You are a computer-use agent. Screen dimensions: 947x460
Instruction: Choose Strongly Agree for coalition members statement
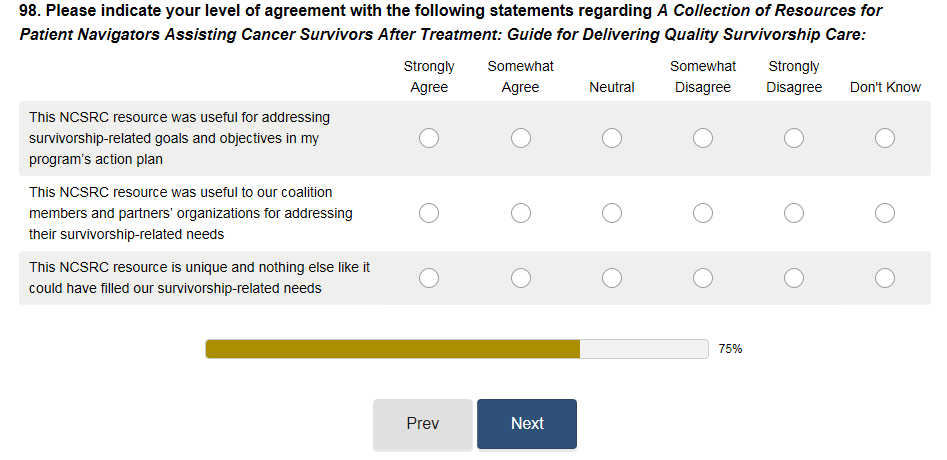(429, 212)
